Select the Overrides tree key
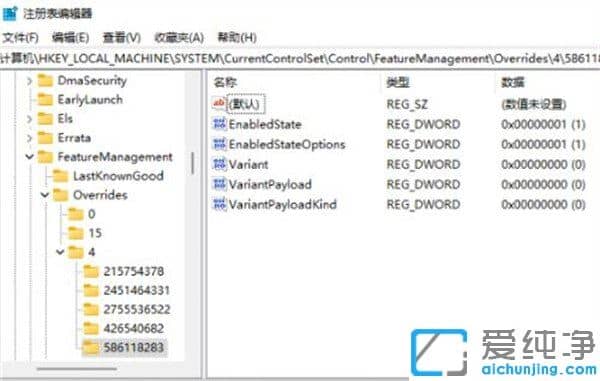 (100, 195)
